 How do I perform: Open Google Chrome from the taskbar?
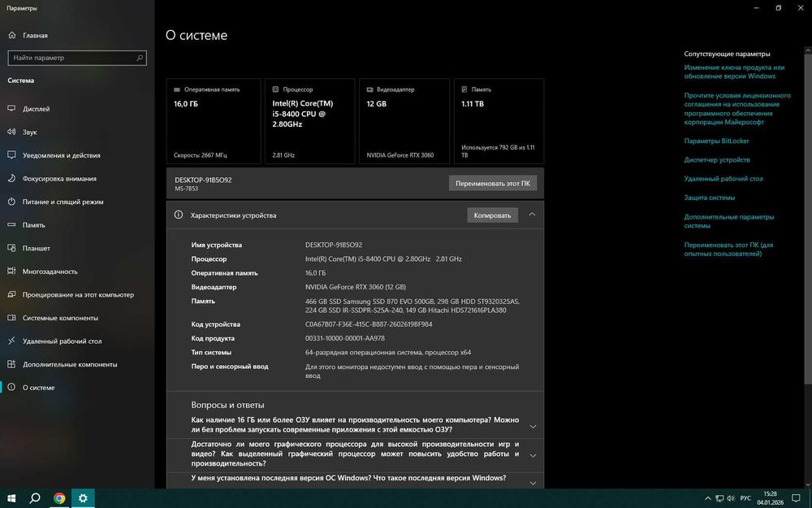pyautogui.click(x=59, y=499)
